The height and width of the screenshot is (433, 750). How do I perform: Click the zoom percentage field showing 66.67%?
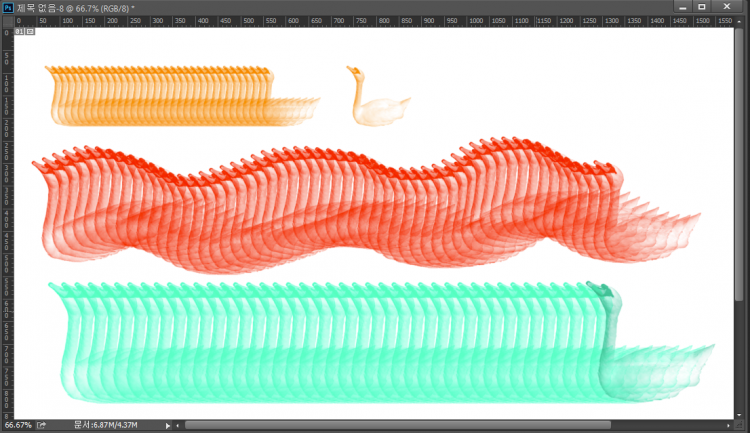click(18, 425)
